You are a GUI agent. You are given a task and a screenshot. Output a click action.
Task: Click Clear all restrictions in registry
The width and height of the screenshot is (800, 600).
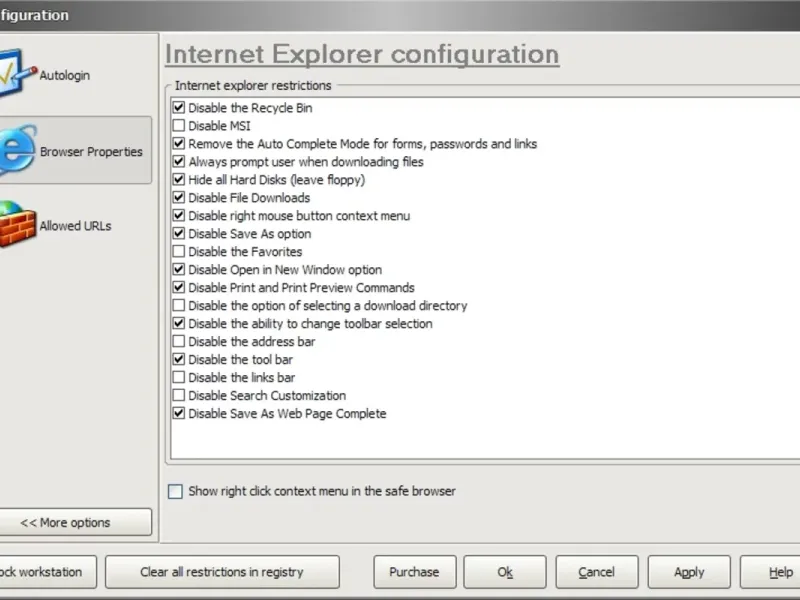point(222,572)
